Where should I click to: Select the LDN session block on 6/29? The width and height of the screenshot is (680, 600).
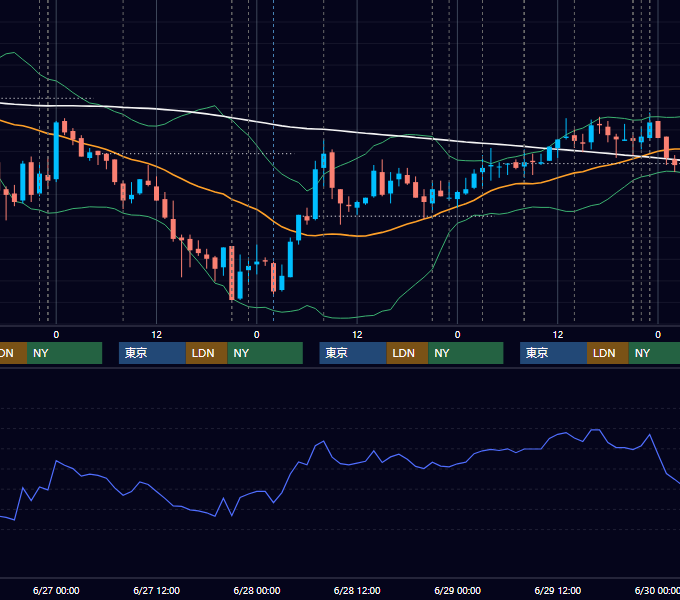click(608, 353)
